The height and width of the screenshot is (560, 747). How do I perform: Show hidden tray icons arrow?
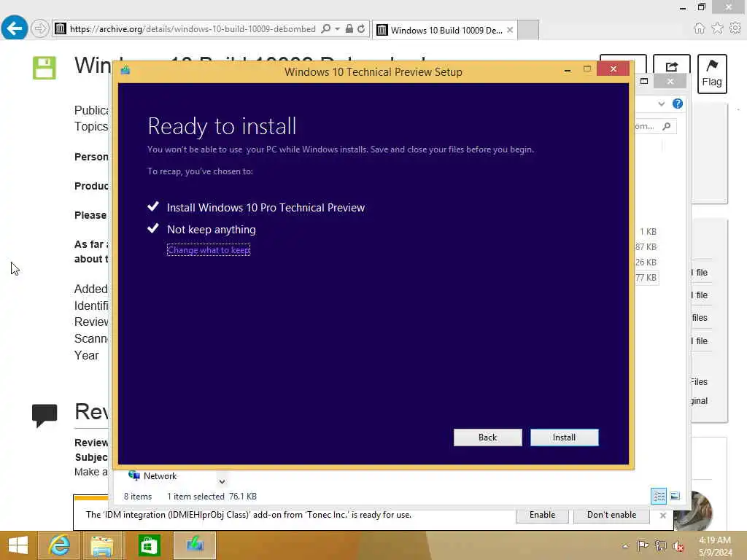coord(625,546)
